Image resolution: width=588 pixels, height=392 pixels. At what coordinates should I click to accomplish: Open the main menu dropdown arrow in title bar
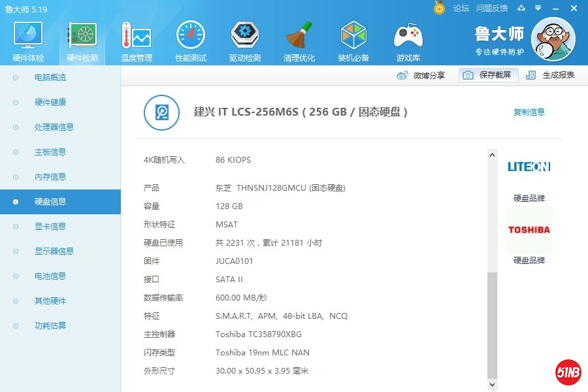pyautogui.click(x=537, y=8)
